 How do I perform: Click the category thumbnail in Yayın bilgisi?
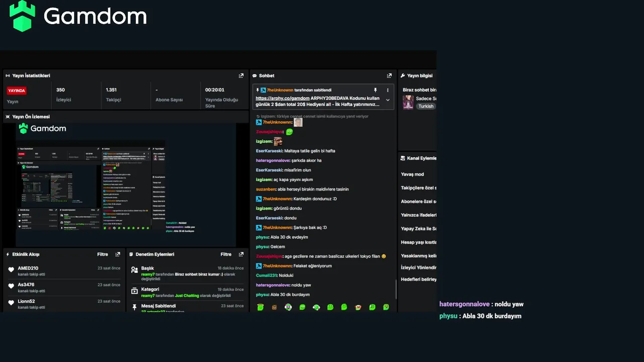tap(408, 102)
